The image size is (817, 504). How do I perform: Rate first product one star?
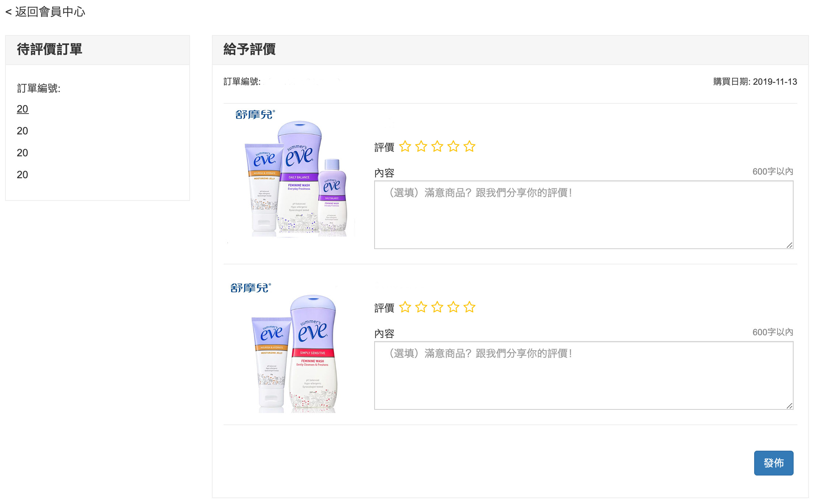tap(405, 147)
